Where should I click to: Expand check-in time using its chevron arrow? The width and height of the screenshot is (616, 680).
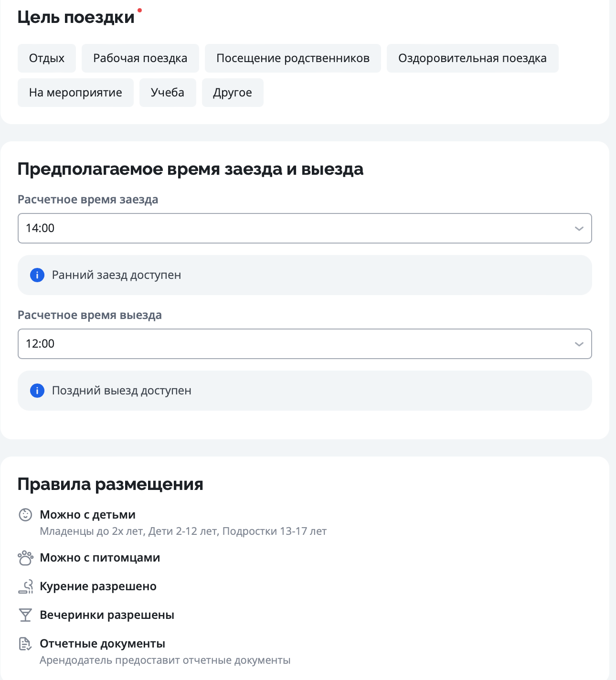579,229
